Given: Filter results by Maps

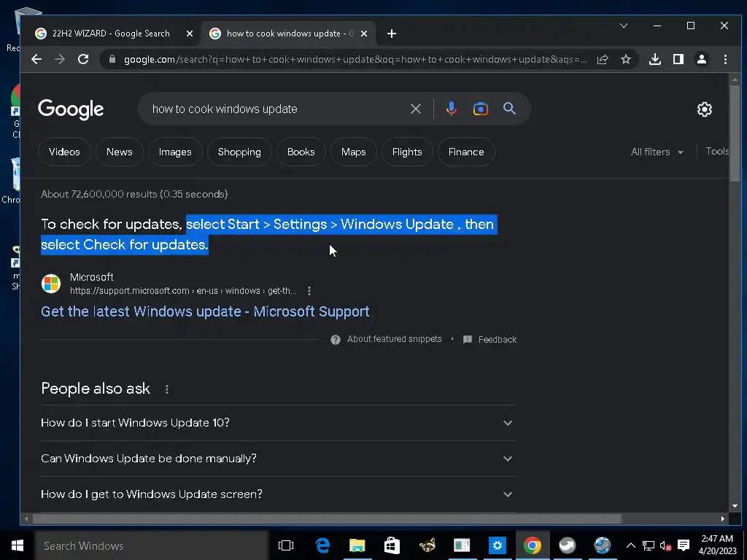Looking at the screenshot, I should 354,152.
